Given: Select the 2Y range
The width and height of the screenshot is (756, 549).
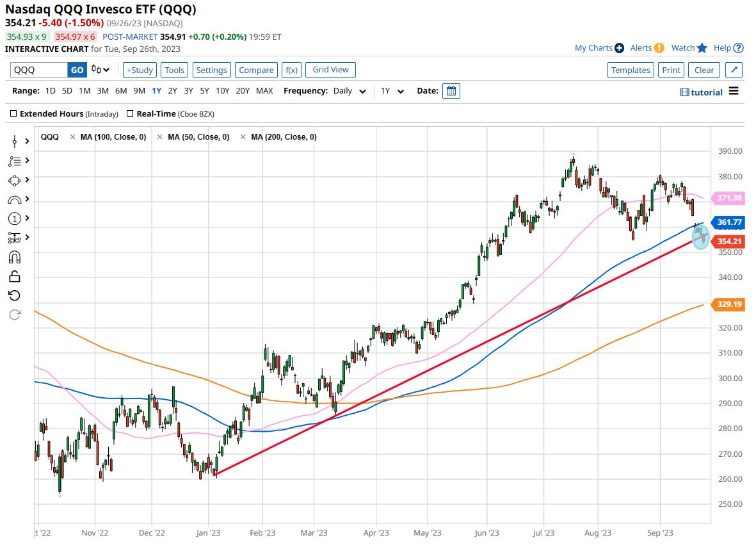Looking at the screenshot, I should pos(173,91).
